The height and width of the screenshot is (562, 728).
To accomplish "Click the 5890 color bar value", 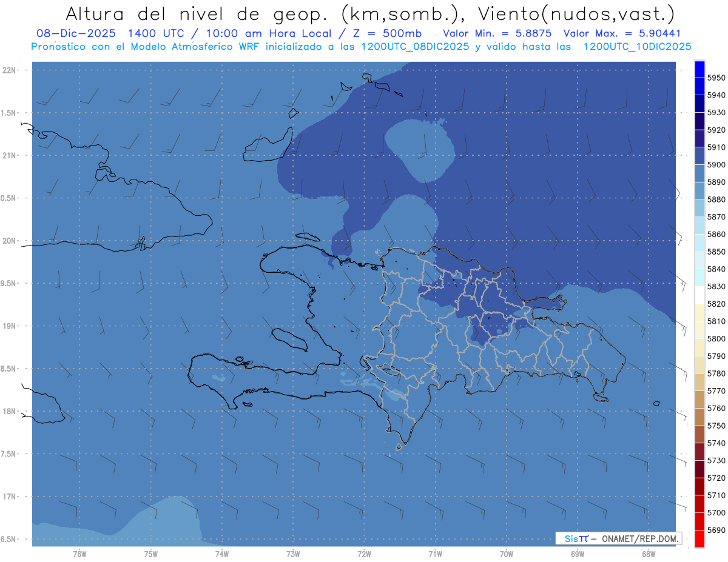I will (x=716, y=182).
